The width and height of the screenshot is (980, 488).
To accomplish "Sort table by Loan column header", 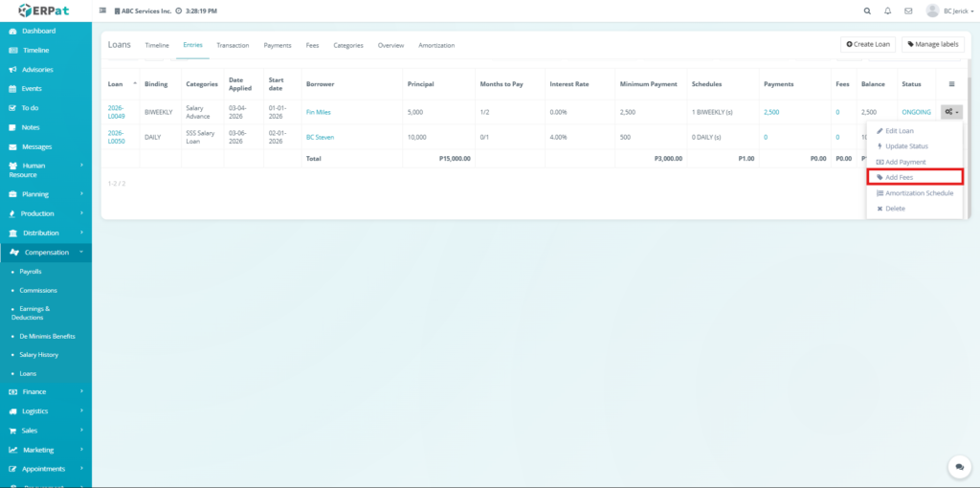I will [x=116, y=84].
